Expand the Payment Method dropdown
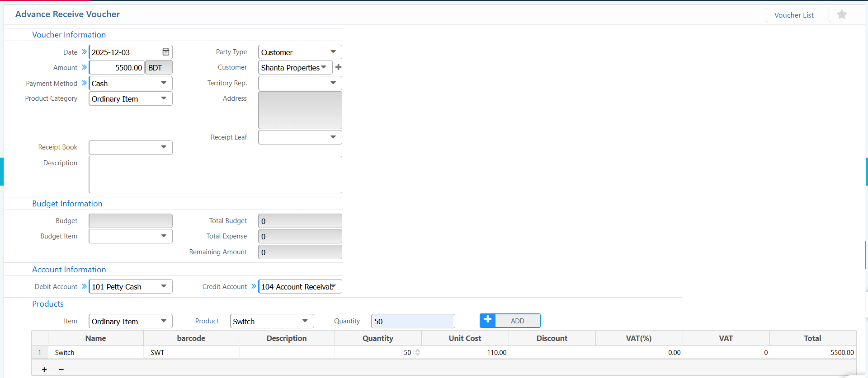 coord(164,83)
